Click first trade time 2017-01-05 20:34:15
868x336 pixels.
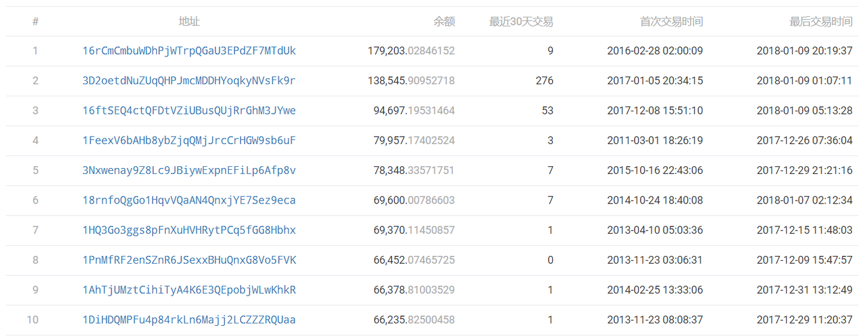click(655, 81)
